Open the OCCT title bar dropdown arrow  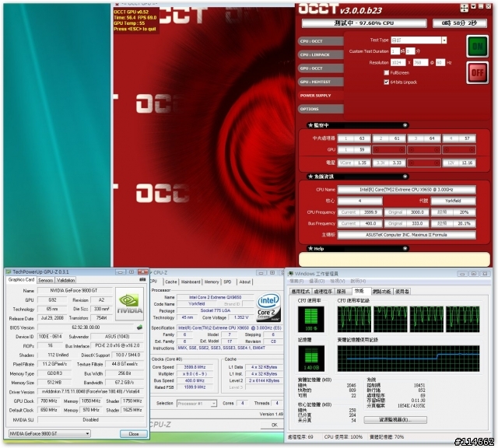click(474, 6)
